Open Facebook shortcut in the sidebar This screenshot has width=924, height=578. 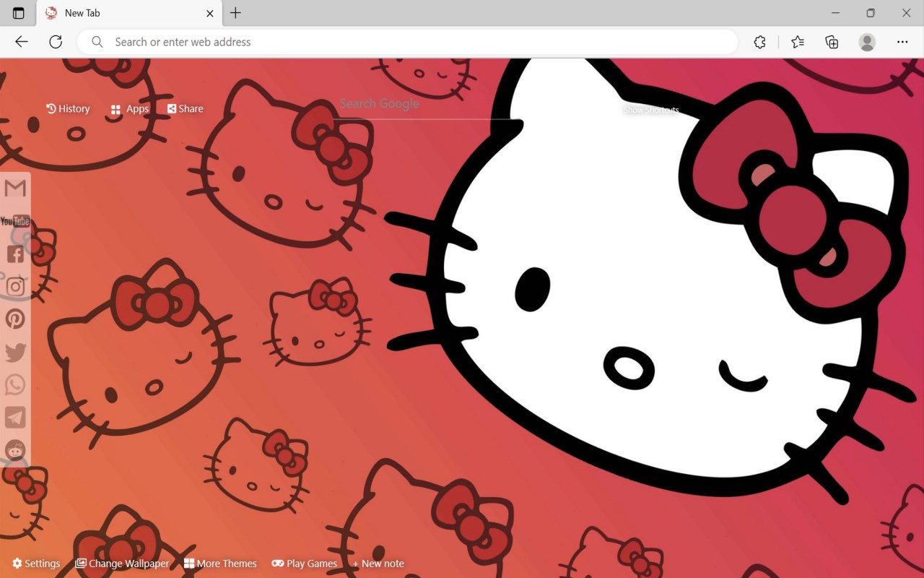point(15,254)
